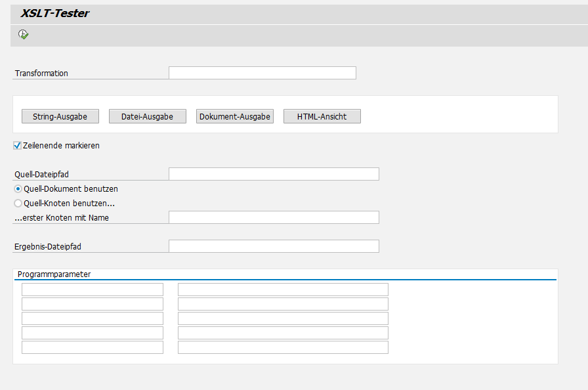Click the String-Ausgabe button

tap(60, 116)
